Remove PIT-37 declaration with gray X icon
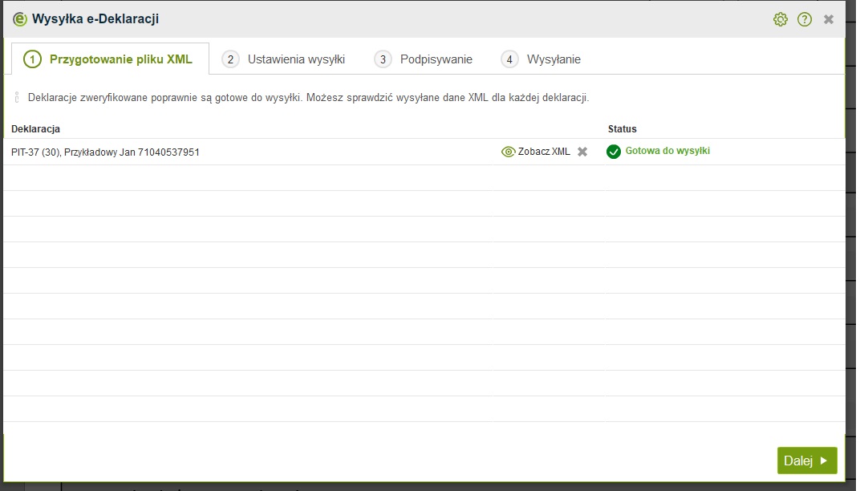 (x=582, y=152)
